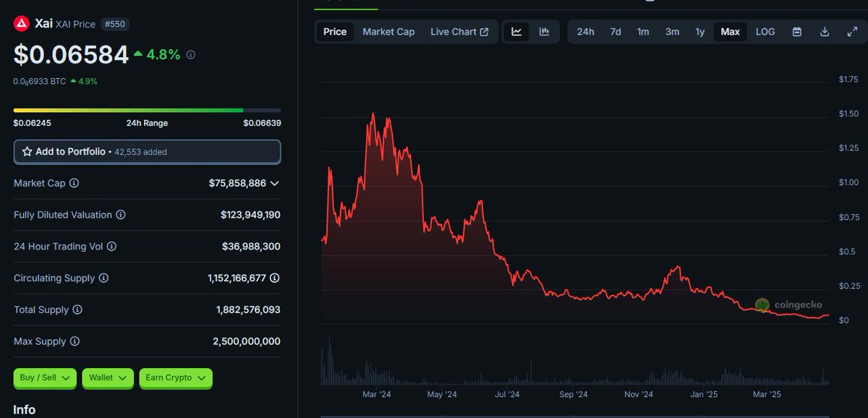
Task: Expand the Market Cap value chevron
Action: tap(275, 184)
